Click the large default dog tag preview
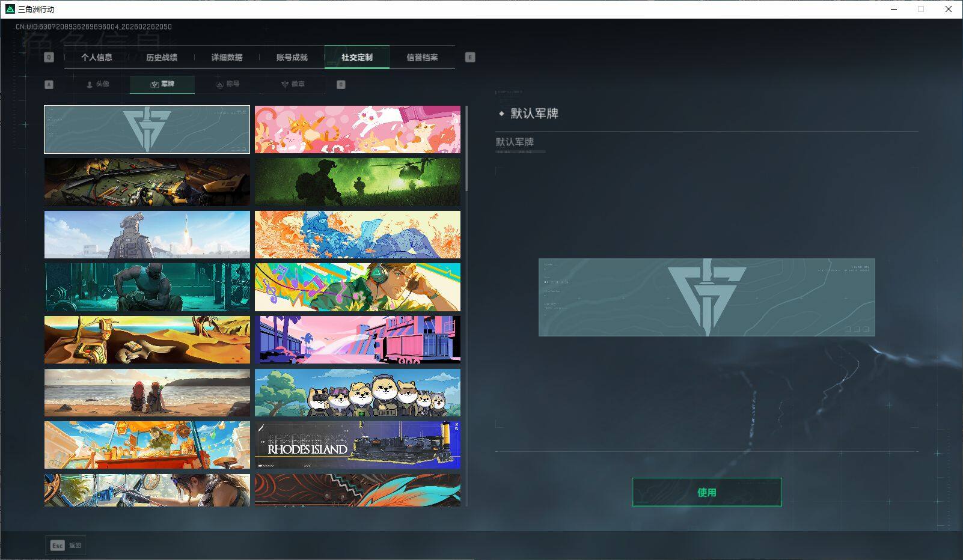 pos(707,297)
